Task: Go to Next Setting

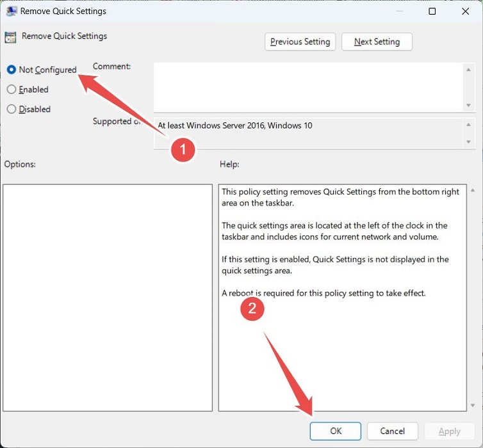Action: pos(377,42)
